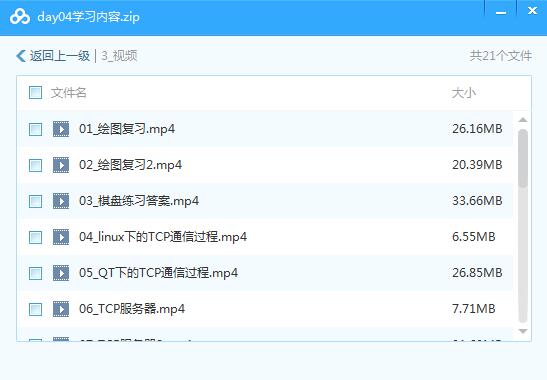Click the vertical scrollbar thumb
The height and width of the screenshot is (380, 547).
(x=523, y=158)
